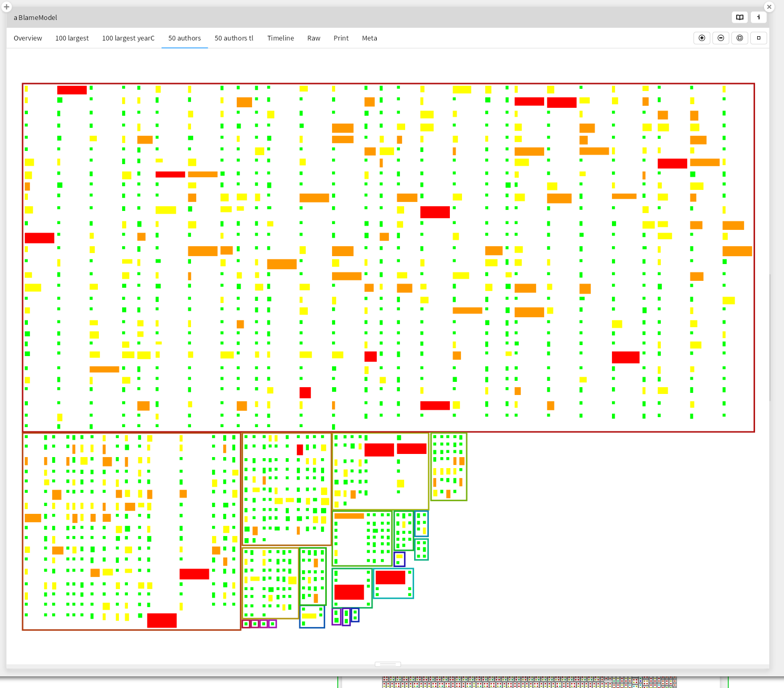Switch to the Timeline tab
Viewport: 784px width, 688px height.
(x=280, y=38)
